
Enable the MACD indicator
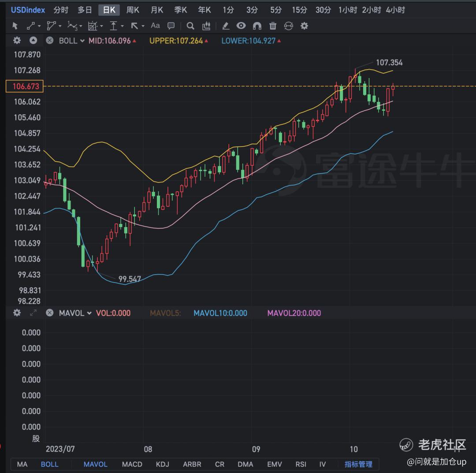[132, 464]
